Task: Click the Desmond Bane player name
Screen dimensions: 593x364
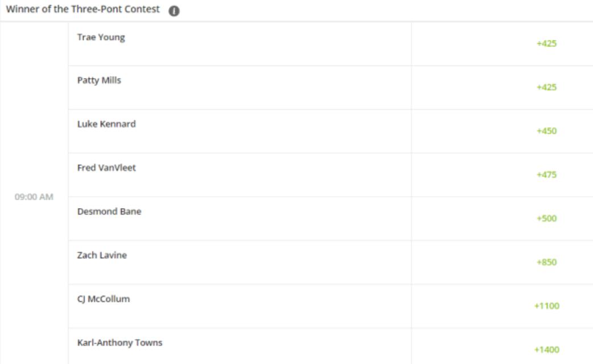Action: [x=109, y=212]
